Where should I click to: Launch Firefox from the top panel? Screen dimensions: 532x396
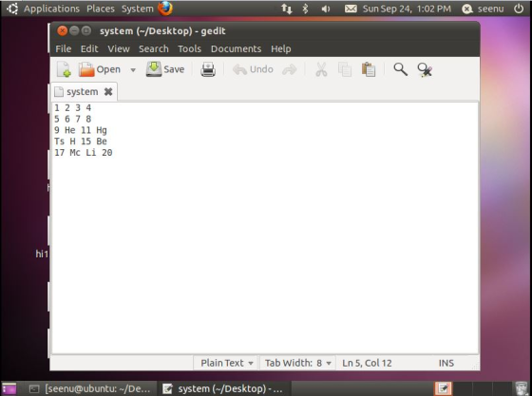click(165, 9)
